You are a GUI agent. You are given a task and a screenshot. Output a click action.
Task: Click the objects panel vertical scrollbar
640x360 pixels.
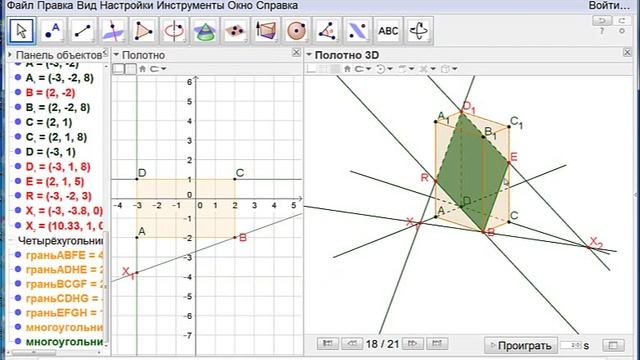[x=106, y=286]
